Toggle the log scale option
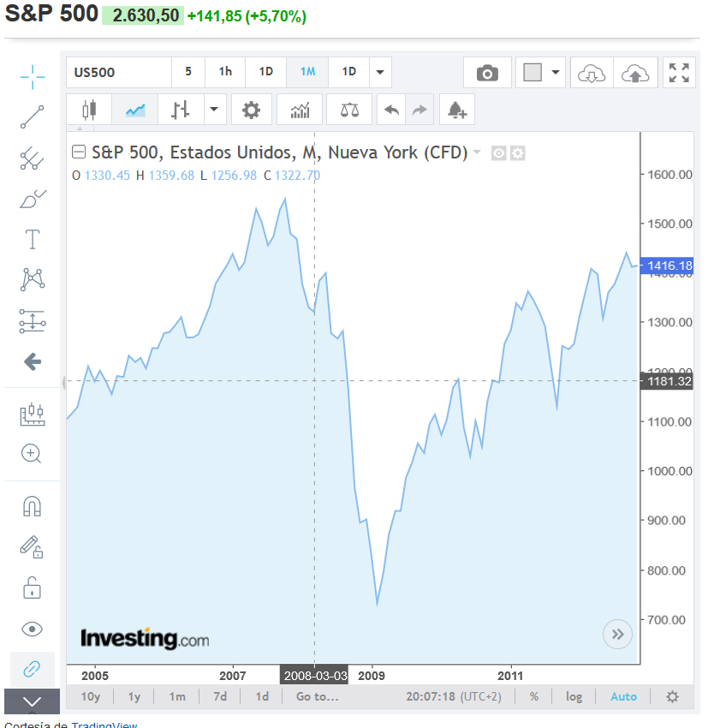The width and height of the screenshot is (714, 728). 574,696
